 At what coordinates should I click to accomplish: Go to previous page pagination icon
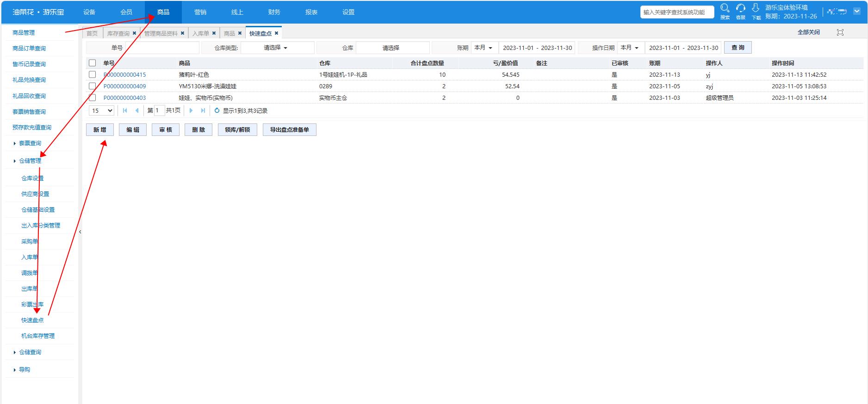click(x=137, y=110)
